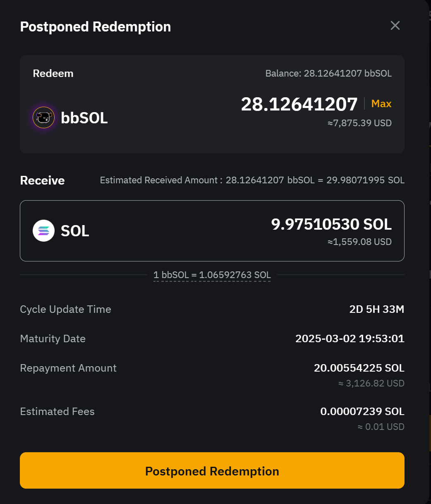Click the 1 bbSOL exchange rate text

tap(212, 275)
